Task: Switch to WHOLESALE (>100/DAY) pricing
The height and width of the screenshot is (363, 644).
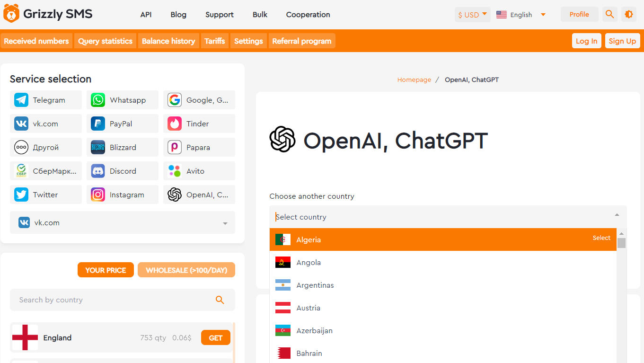Action: [186, 270]
